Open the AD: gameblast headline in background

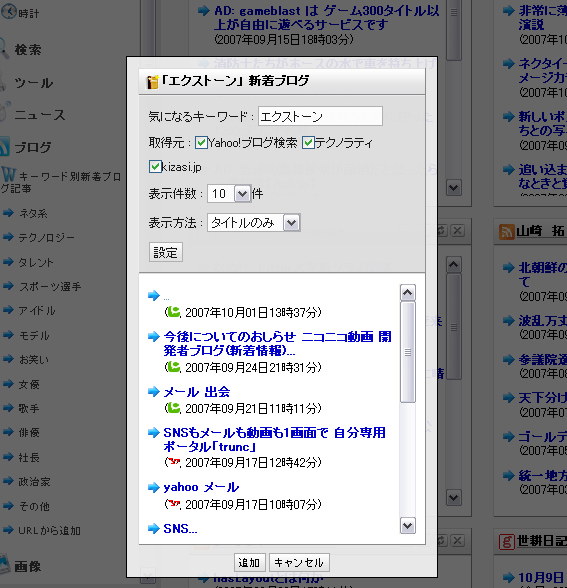pyautogui.click(x=327, y=18)
